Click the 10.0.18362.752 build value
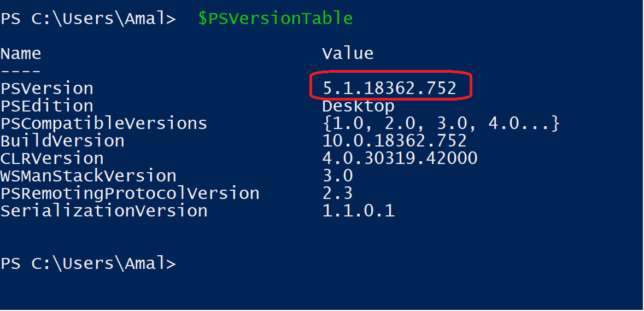The image size is (644, 311). (x=394, y=141)
